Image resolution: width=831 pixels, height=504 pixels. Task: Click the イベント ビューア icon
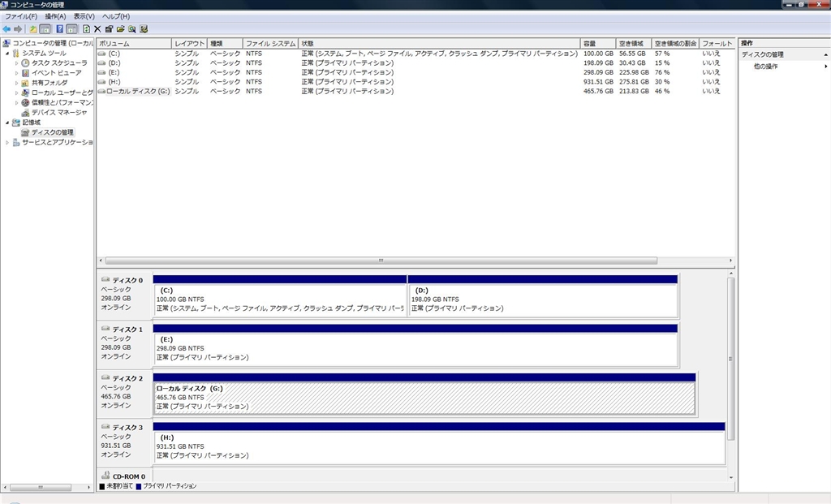[25, 72]
